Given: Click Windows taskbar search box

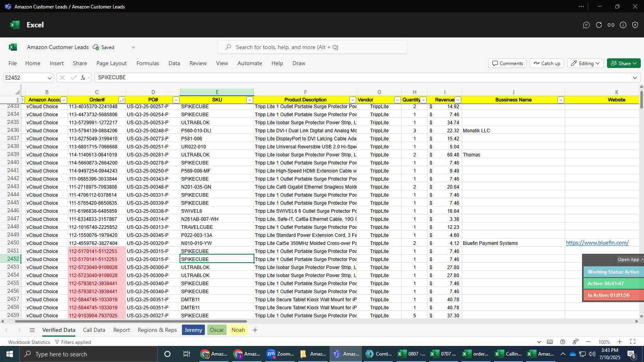Looking at the screenshot, I should click(89, 354).
